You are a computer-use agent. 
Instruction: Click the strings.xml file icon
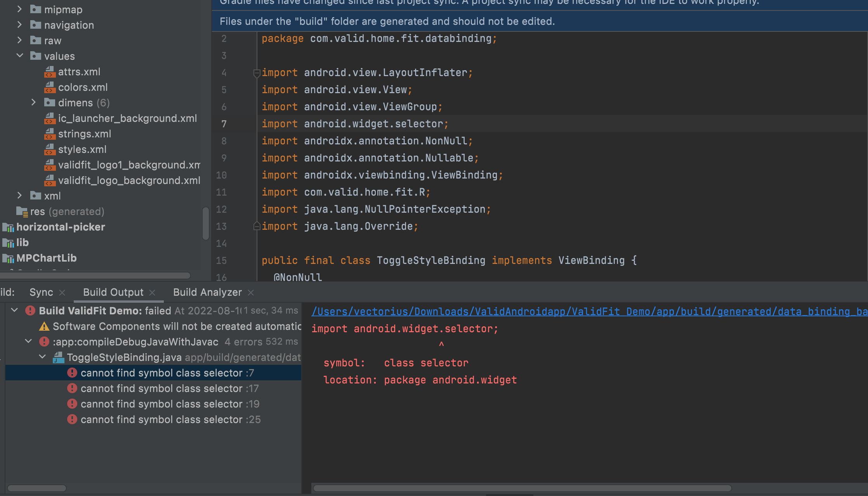[50, 134]
